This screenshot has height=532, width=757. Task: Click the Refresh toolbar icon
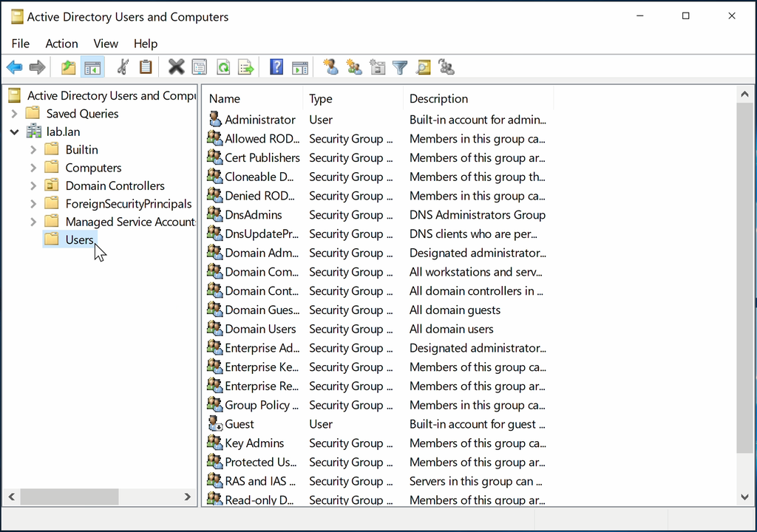click(223, 67)
